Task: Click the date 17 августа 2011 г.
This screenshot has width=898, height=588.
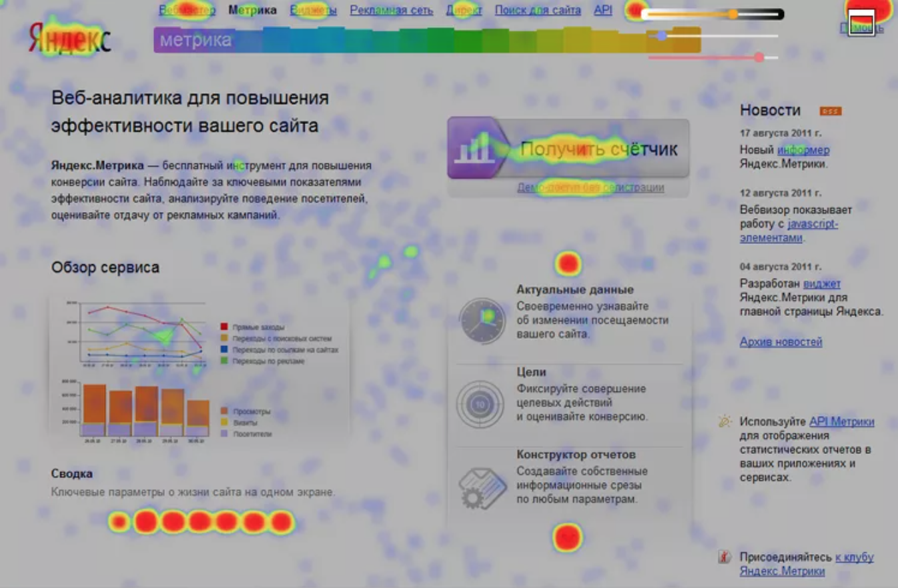Action: 781,133
